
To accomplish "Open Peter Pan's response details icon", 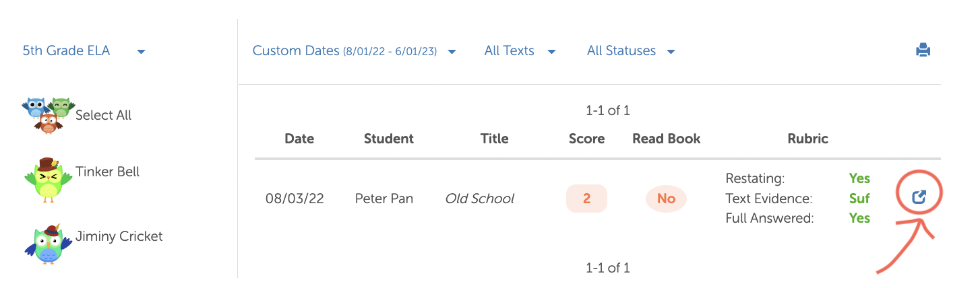I will pyautogui.click(x=919, y=197).
